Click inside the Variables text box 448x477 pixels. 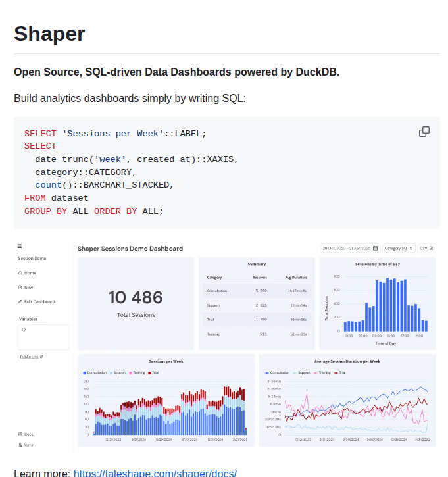point(43,337)
